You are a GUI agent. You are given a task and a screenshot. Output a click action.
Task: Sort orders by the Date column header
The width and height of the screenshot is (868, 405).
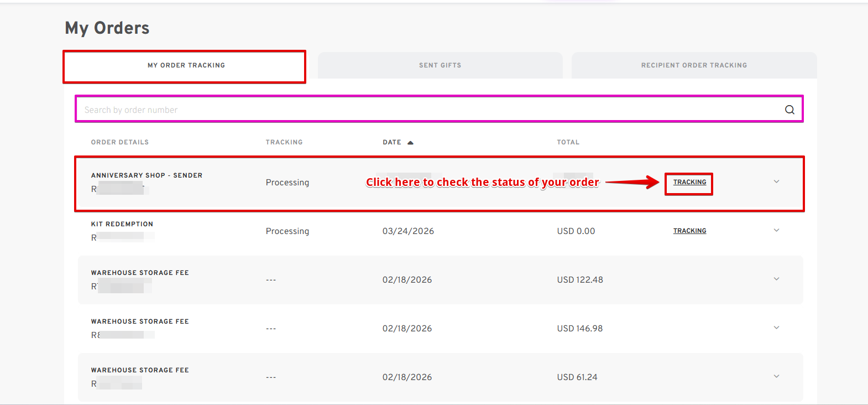click(x=392, y=142)
